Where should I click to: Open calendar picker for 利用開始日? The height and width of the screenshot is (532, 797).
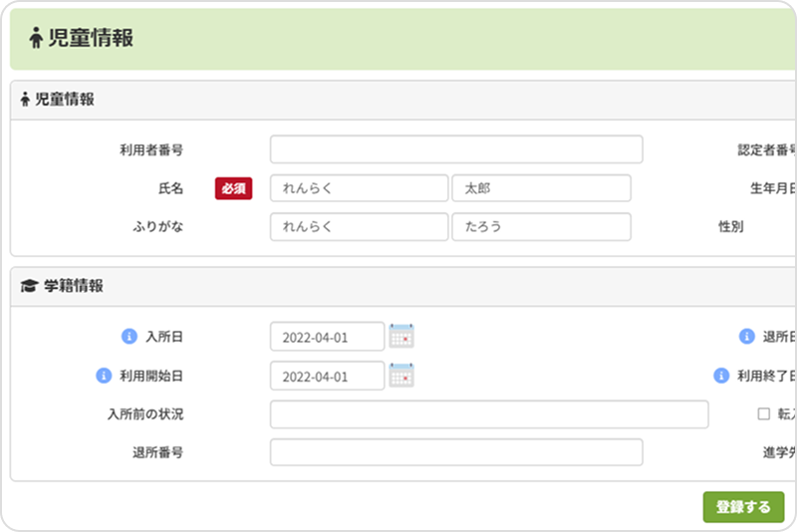(401, 376)
